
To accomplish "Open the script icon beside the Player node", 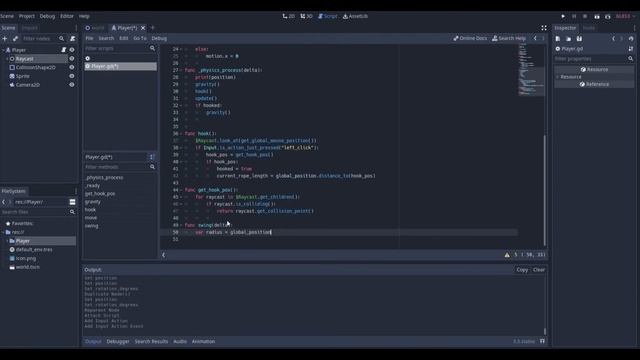I will (x=64, y=50).
